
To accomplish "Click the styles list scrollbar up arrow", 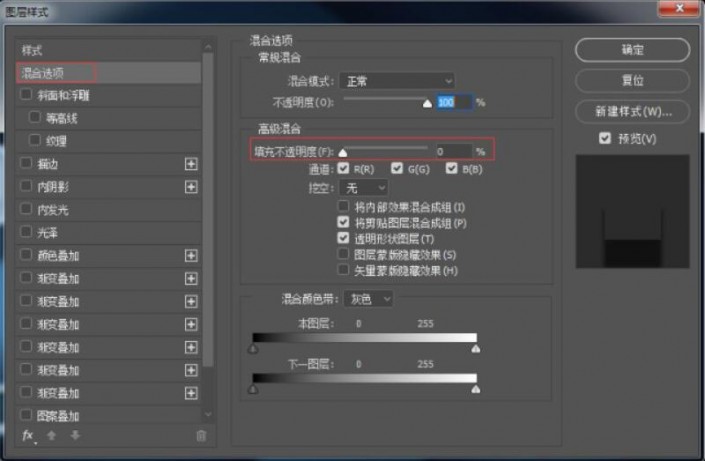I will click(208, 47).
